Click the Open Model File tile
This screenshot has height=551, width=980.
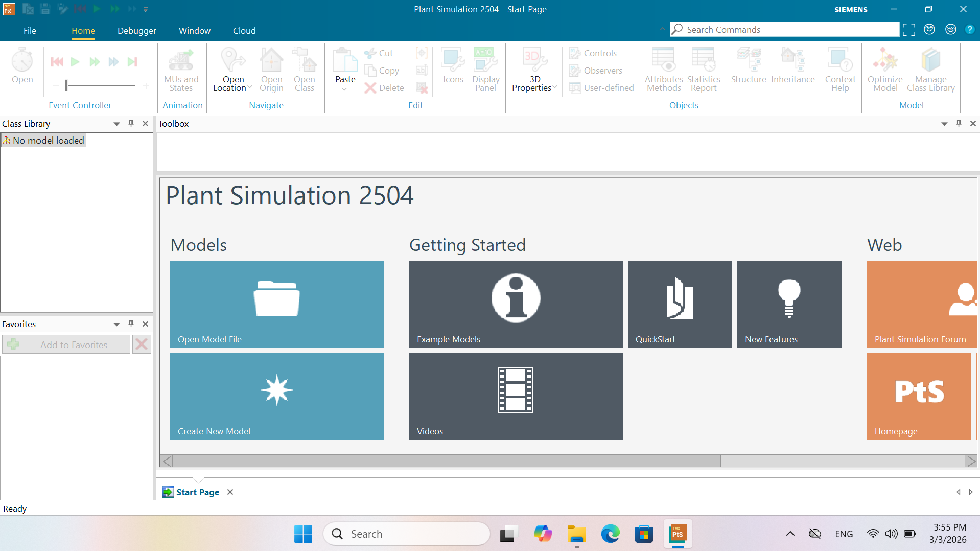277,304
